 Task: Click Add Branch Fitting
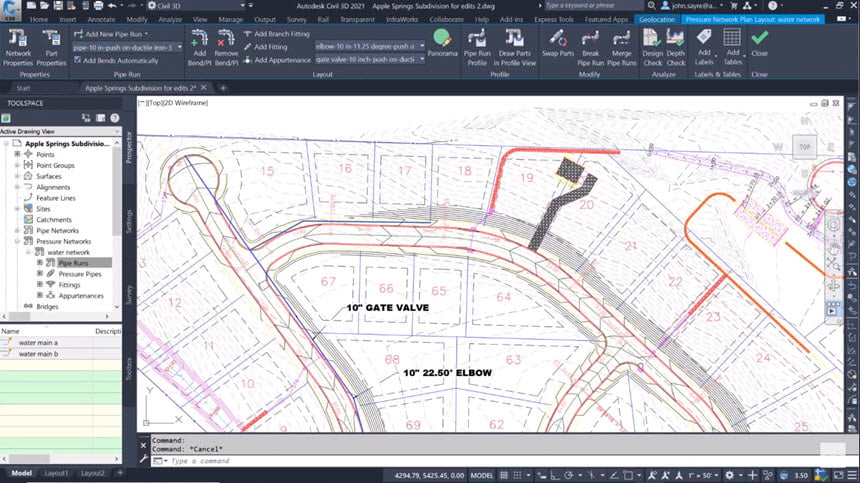276,34
